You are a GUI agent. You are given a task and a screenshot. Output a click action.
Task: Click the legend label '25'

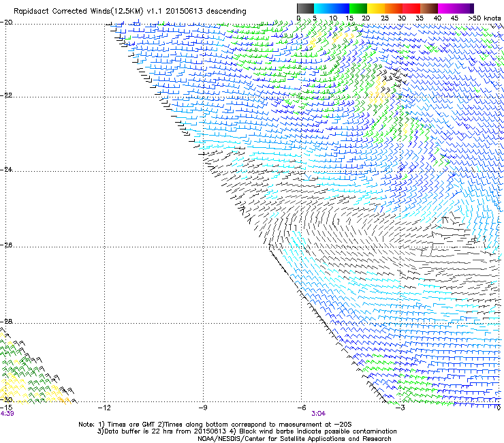[385, 18]
